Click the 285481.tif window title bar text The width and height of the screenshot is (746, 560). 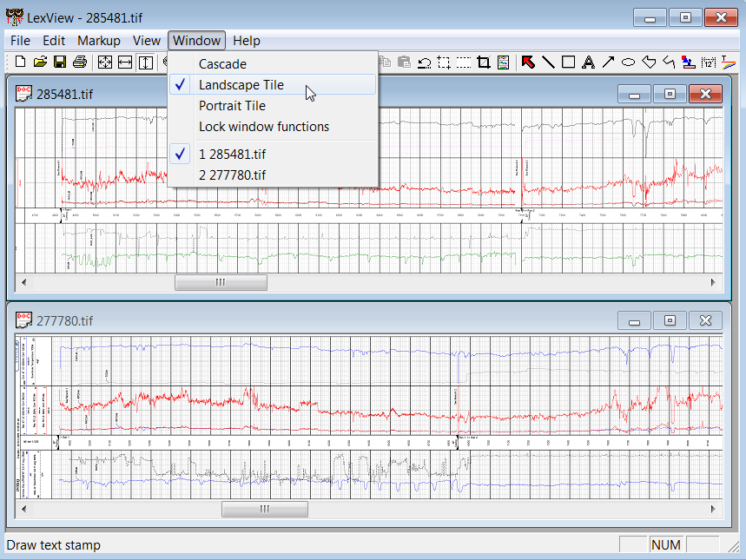65,95
